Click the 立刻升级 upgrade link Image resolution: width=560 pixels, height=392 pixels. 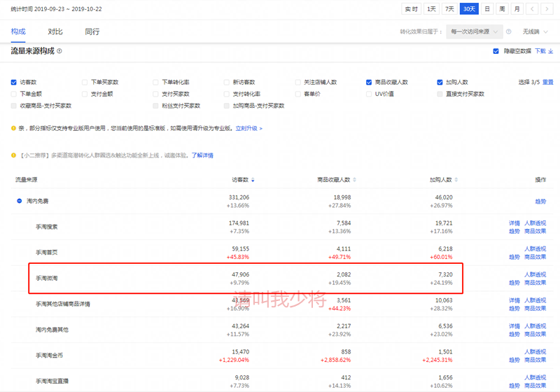pyautogui.click(x=248, y=128)
